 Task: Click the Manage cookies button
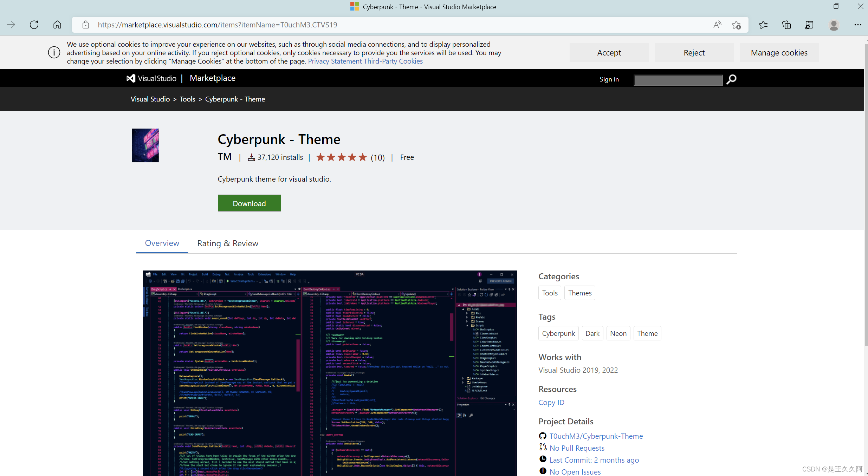click(779, 53)
